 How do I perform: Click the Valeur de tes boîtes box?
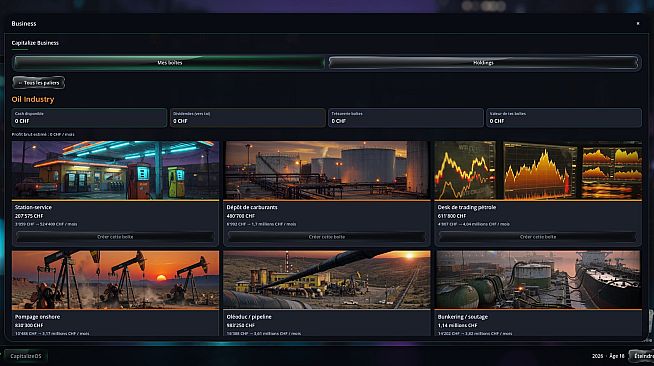point(564,118)
